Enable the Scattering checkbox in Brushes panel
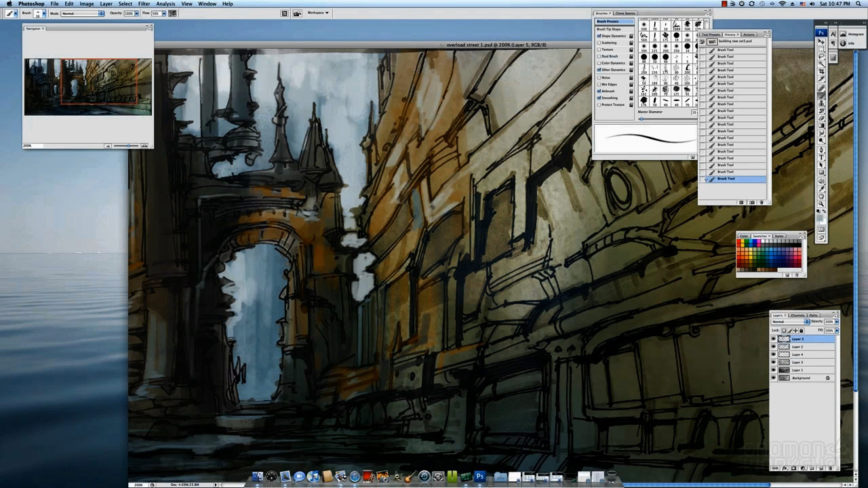 (x=599, y=43)
